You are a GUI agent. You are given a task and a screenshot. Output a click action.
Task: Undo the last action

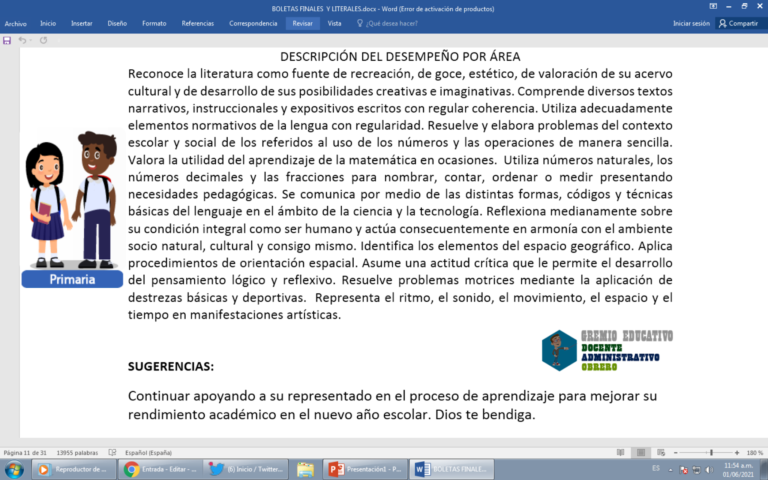(22, 41)
